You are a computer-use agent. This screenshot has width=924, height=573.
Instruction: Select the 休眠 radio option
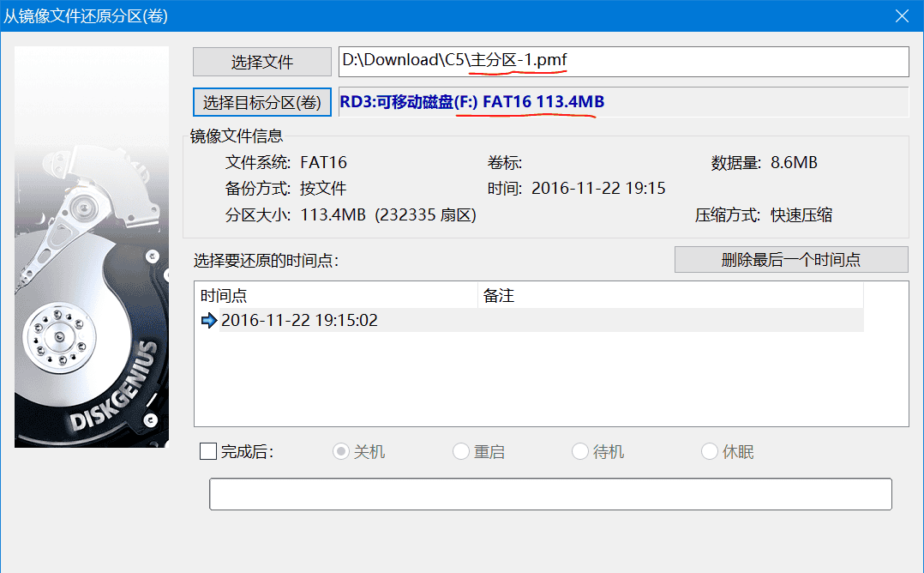(710, 451)
